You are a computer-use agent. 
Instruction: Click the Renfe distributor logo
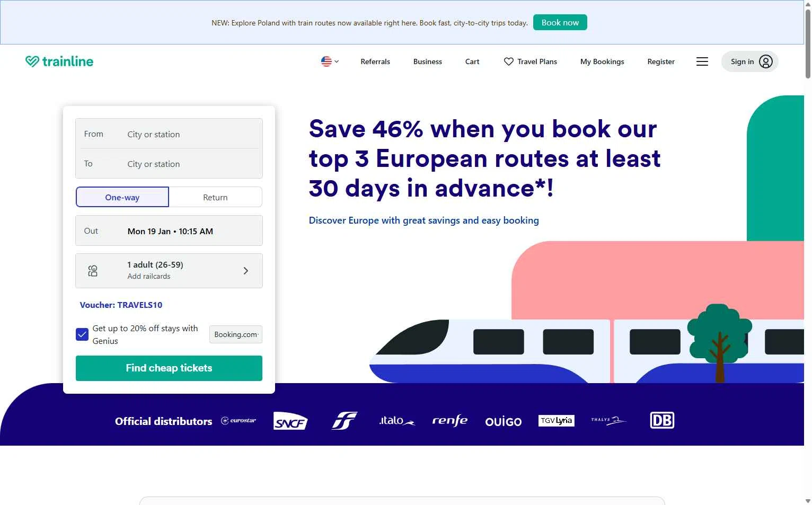coord(449,421)
